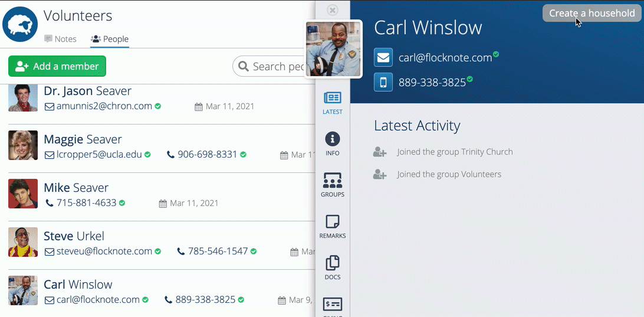The image size is (644, 317).
Task: Select Steve Urkel's name
Action: coord(74,236)
